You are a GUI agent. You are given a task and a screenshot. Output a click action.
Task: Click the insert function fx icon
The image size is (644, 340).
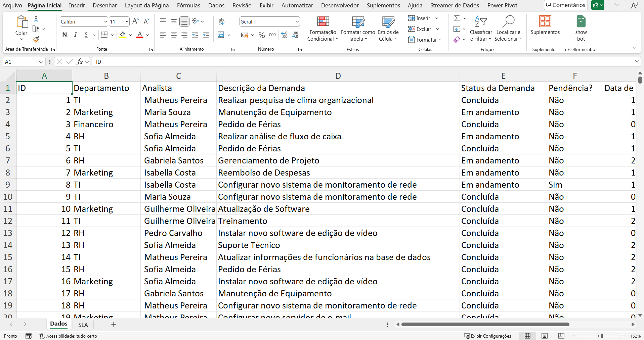[80, 62]
